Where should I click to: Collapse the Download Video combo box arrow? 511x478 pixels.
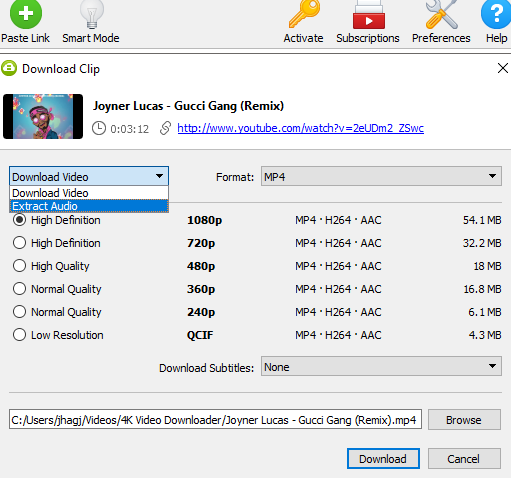click(x=159, y=176)
